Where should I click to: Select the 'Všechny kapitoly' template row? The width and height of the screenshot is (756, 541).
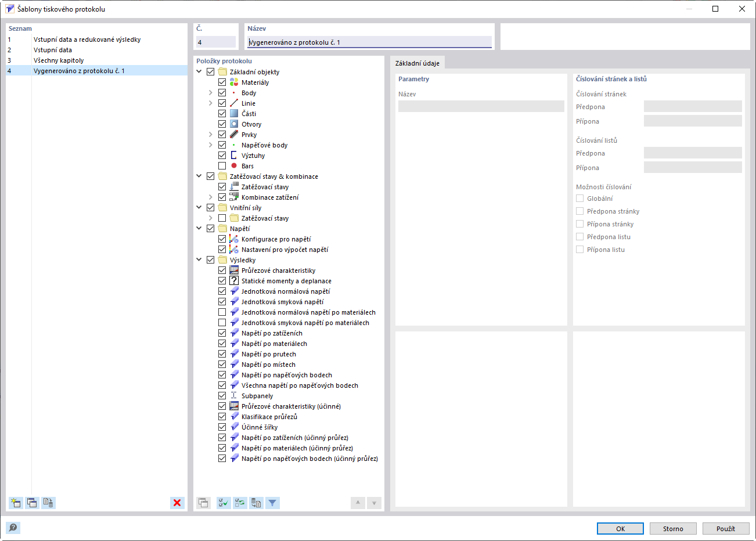[x=97, y=60]
